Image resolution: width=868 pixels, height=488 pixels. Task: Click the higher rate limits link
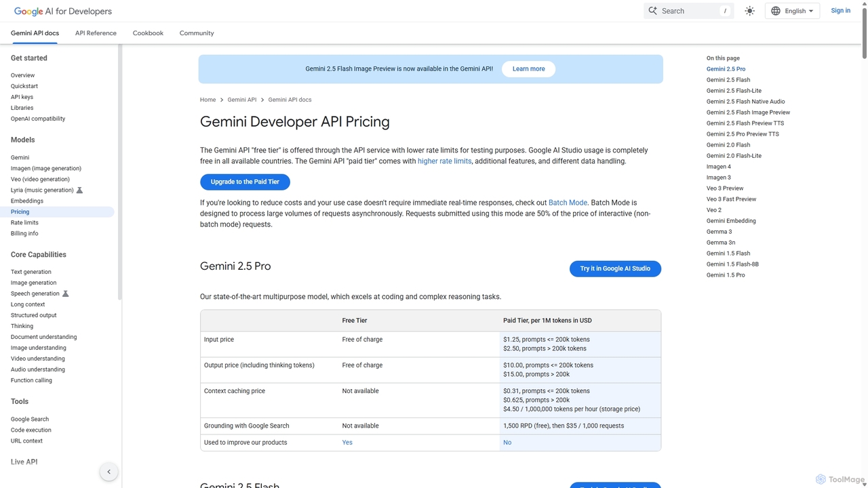(x=444, y=161)
